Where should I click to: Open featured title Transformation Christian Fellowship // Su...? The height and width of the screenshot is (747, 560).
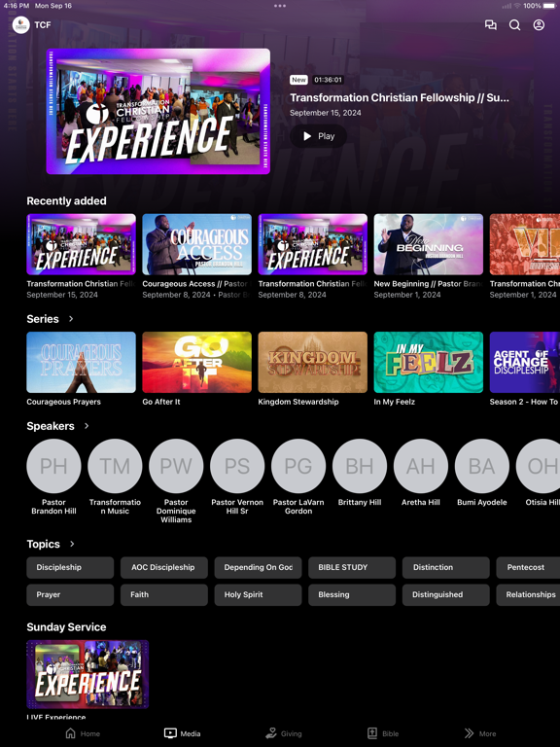pos(399,97)
